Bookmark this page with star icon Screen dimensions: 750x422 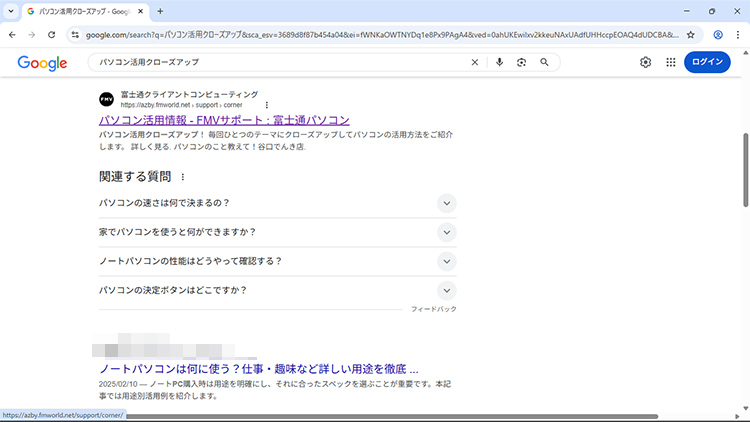[x=690, y=34]
